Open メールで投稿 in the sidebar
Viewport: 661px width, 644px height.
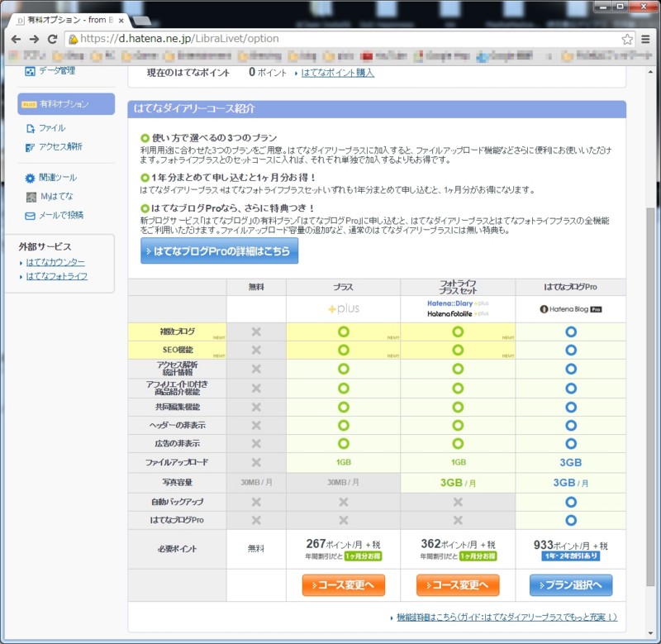(61, 215)
